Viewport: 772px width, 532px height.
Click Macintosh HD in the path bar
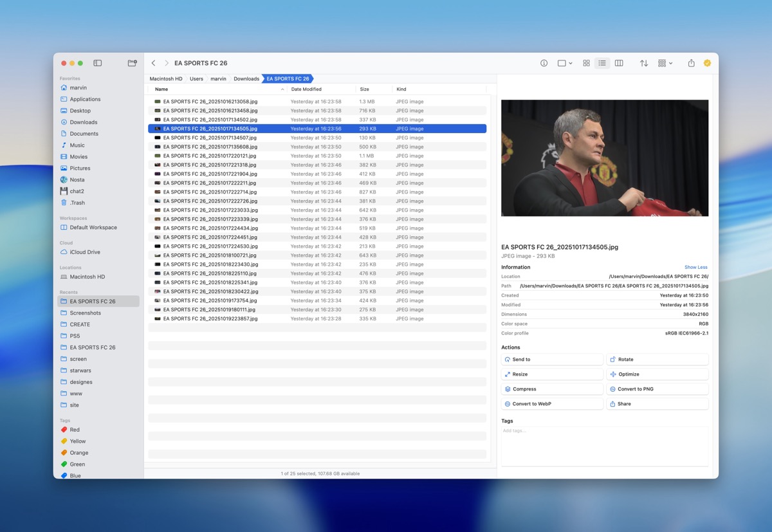[x=166, y=78]
